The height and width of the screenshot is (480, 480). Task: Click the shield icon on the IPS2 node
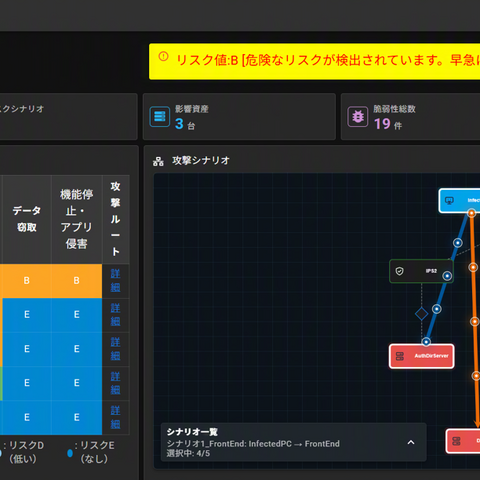tap(399, 271)
